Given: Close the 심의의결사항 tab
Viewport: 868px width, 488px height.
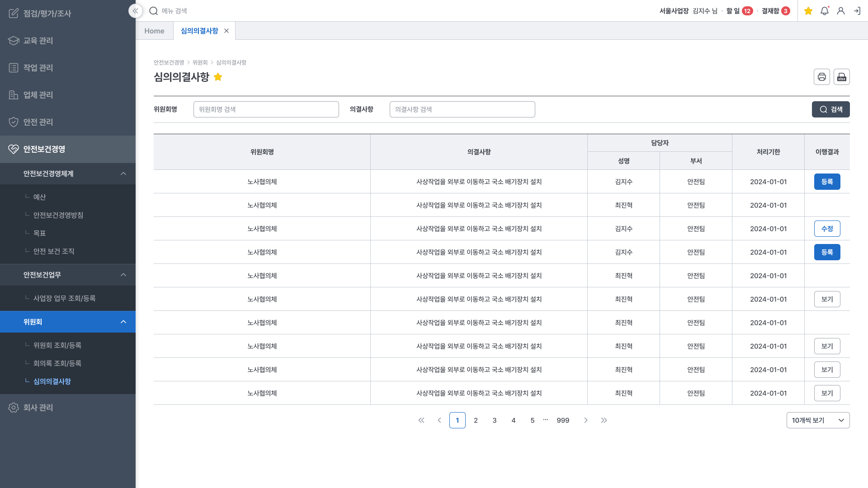Looking at the screenshot, I should click(226, 31).
